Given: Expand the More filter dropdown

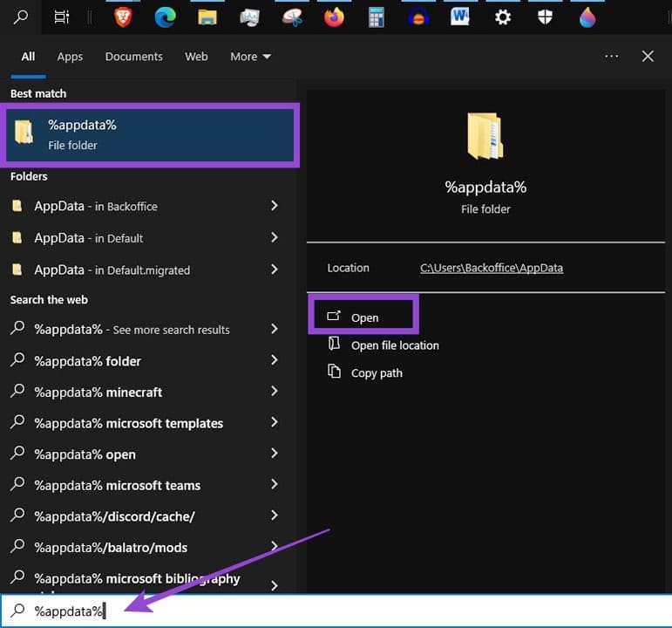Looking at the screenshot, I should pyautogui.click(x=250, y=57).
